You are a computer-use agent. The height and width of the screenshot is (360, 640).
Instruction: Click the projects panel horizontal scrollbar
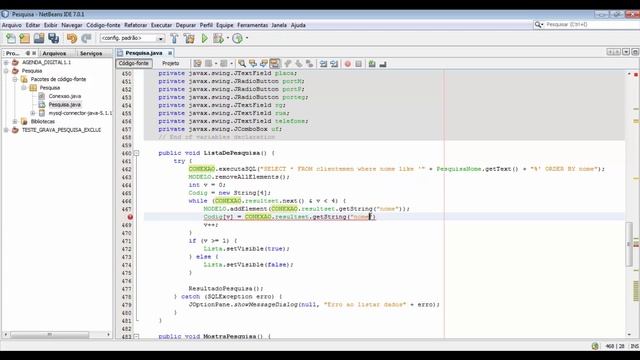[x=49, y=335]
